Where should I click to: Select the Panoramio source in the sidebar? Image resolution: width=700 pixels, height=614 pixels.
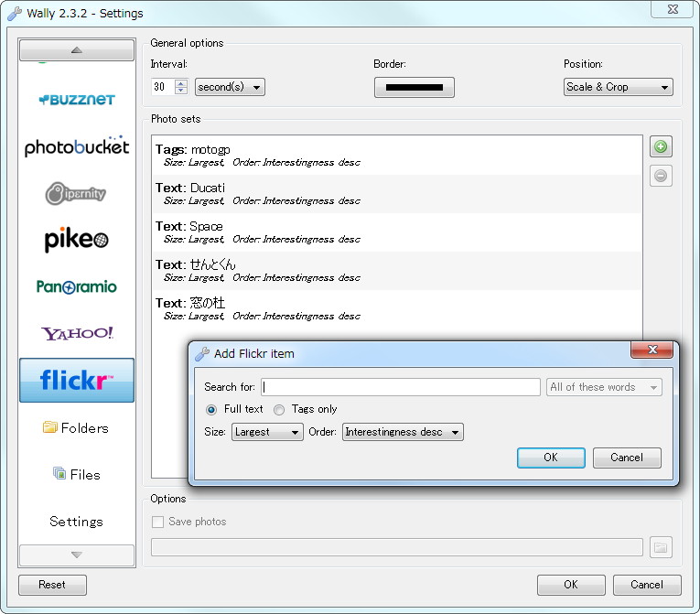[77, 286]
